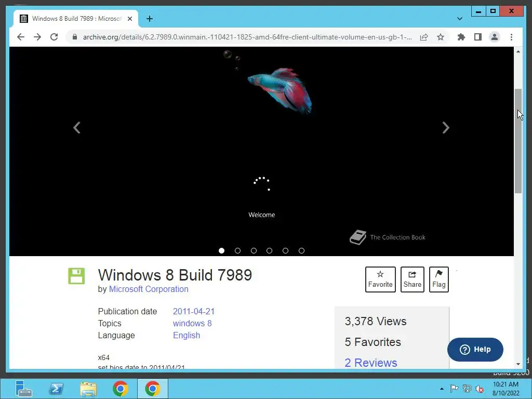View site security lock info
The image size is (532, 399).
click(x=75, y=37)
